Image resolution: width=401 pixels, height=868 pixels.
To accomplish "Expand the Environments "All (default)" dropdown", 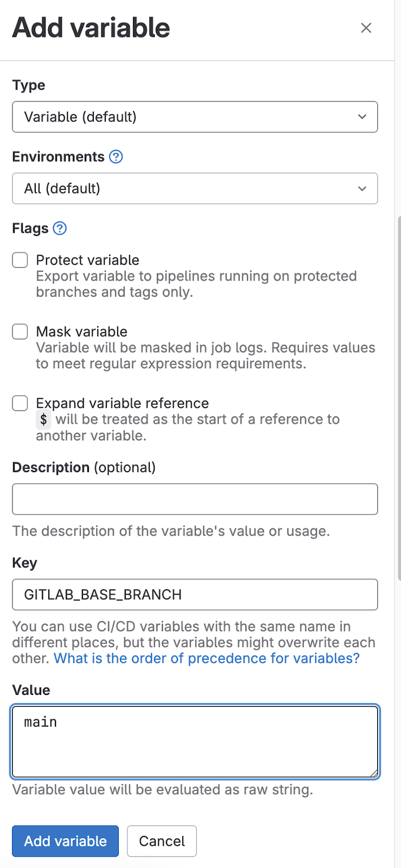I will tap(194, 188).
